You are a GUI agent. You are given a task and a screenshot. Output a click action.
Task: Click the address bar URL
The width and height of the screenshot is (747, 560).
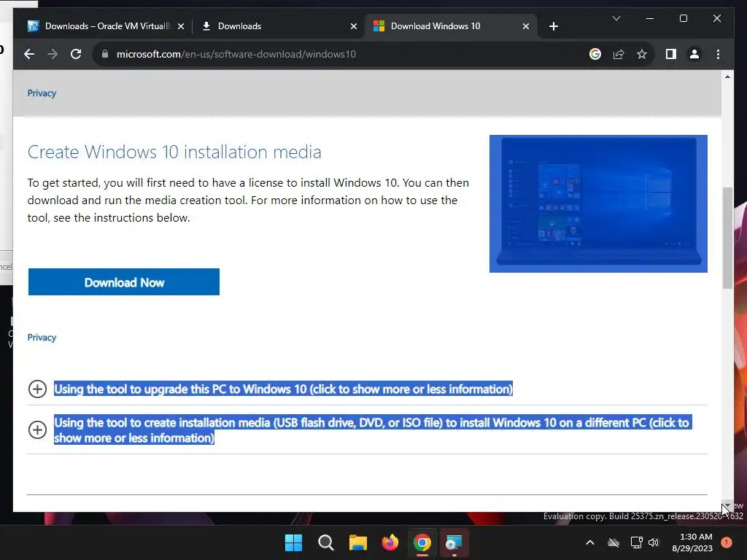[236, 54]
